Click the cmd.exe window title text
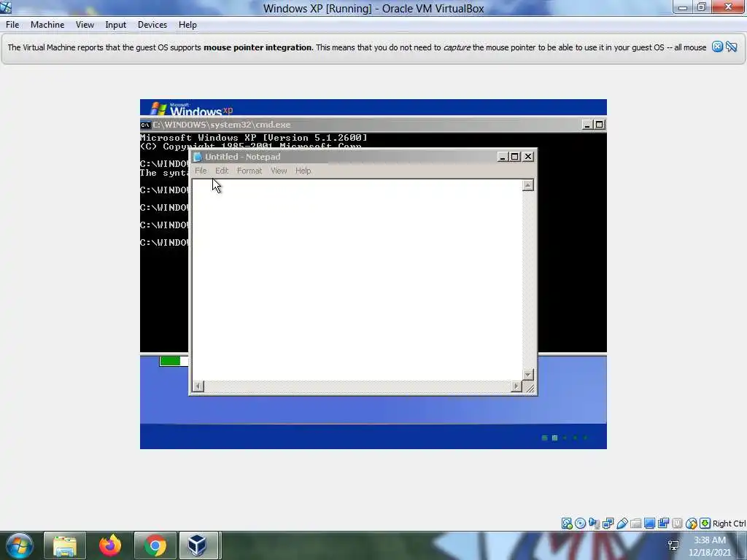The image size is (747, 560). point(222,125)
